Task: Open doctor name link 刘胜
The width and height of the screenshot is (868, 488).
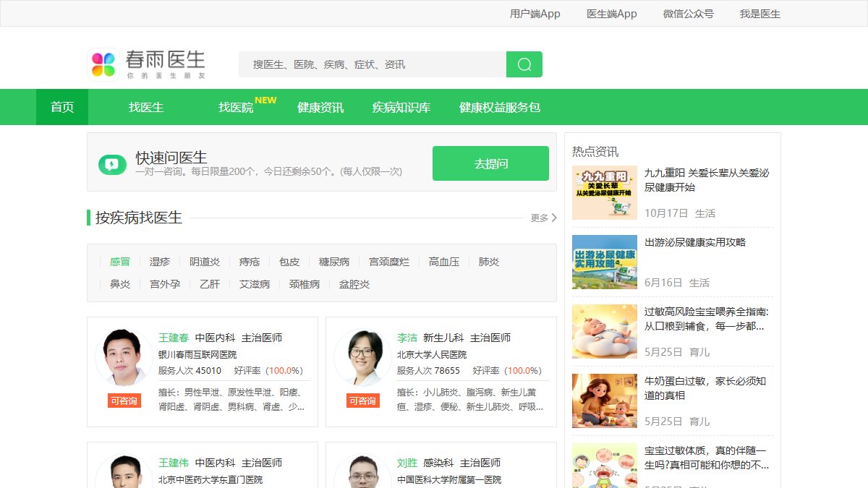Action: tap(407, 463)
